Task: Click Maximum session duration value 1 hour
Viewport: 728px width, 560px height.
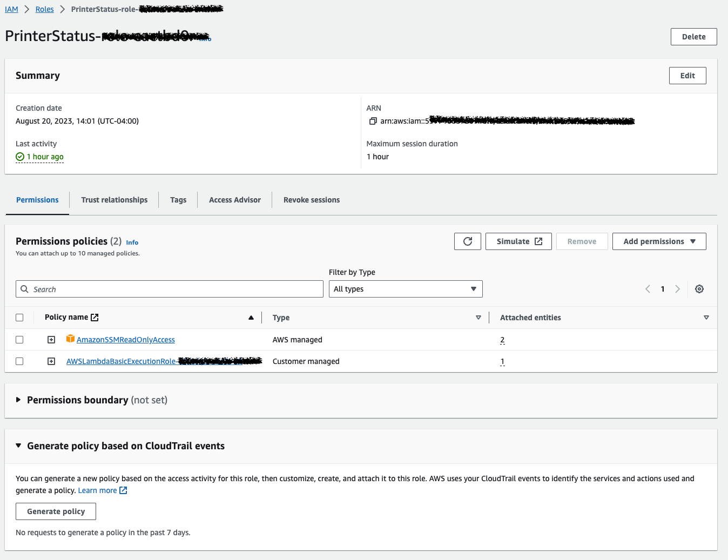Action: coord(378,157)
